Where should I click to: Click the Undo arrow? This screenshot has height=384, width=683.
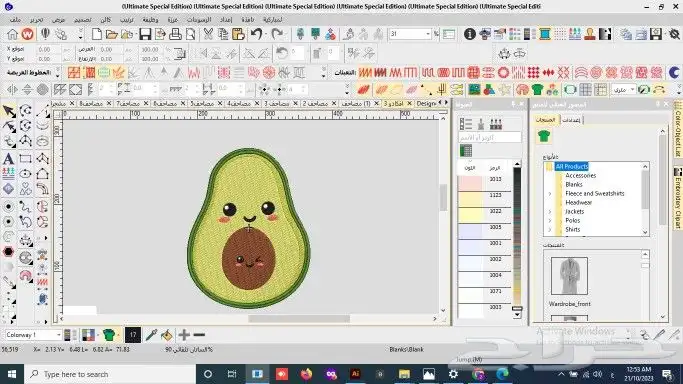tap(257, 34)
